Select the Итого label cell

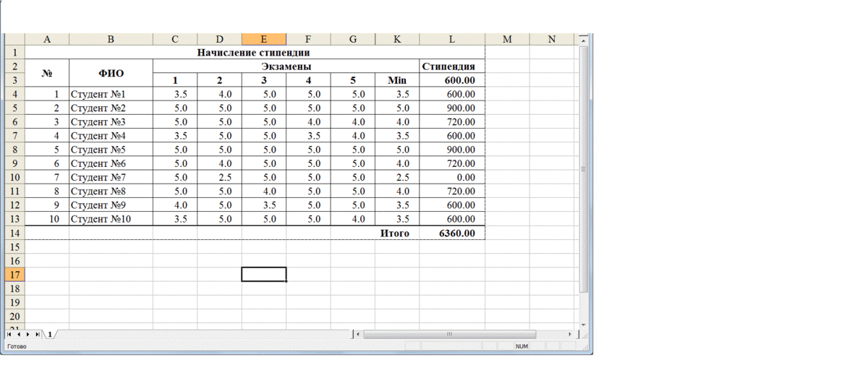click(396, 233)
